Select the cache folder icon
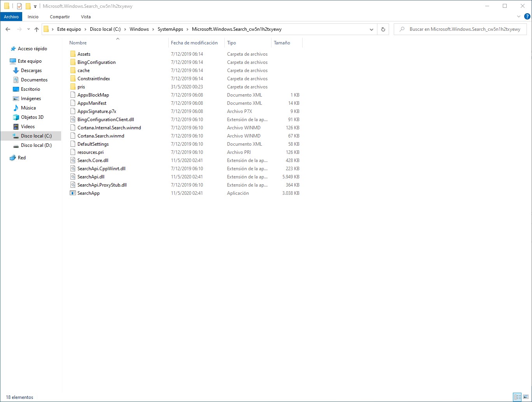 point(73,71)
